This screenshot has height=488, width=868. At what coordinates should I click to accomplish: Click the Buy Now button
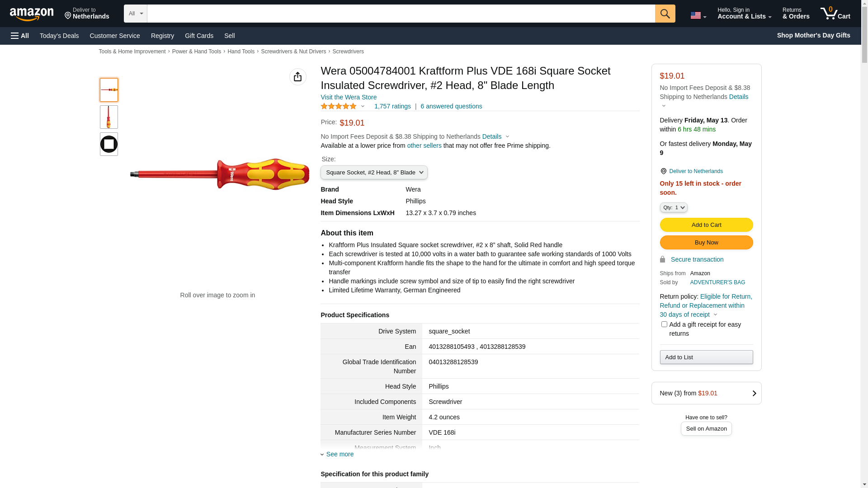pyautogui.click(x=706, y=243)
